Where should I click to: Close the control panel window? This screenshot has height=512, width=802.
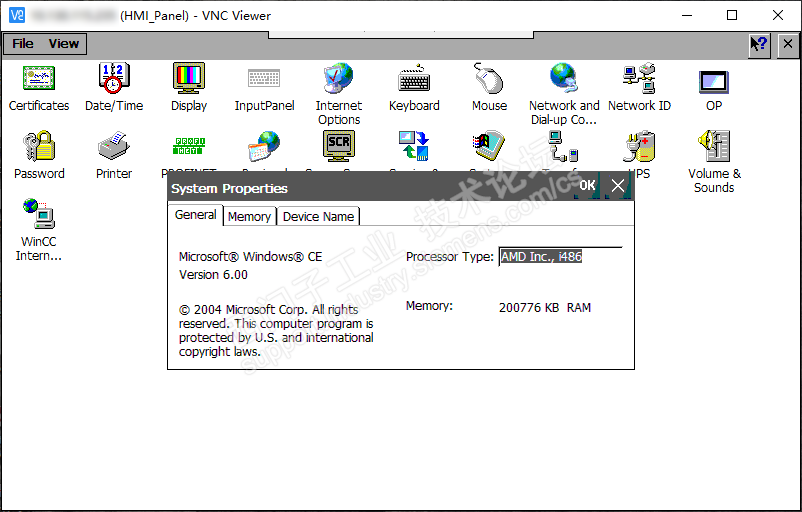point(788,45)
